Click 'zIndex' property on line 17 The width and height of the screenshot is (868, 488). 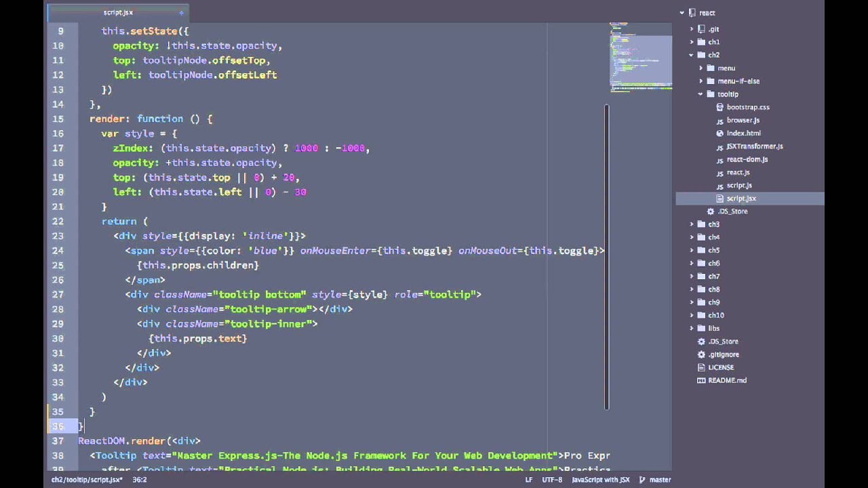point(131,148)
